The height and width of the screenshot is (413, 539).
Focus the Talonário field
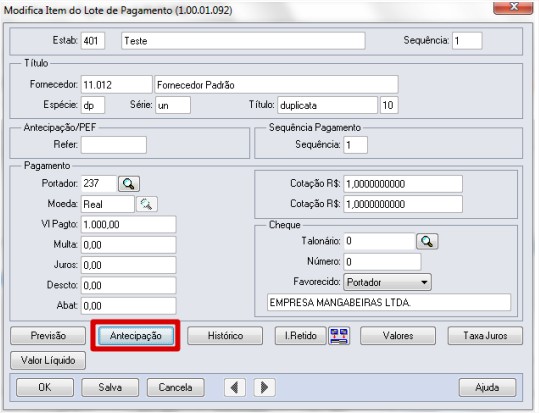[380, 241]
